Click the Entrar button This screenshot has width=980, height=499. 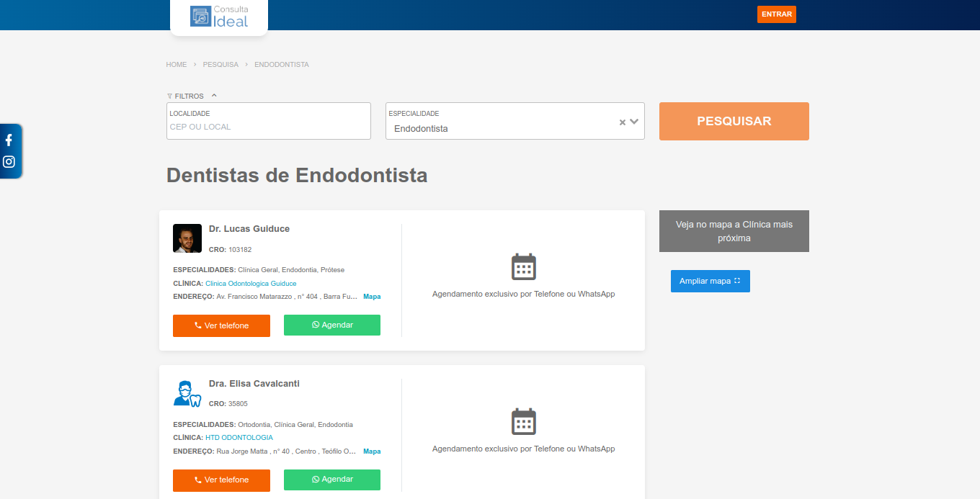pos(777,14)
